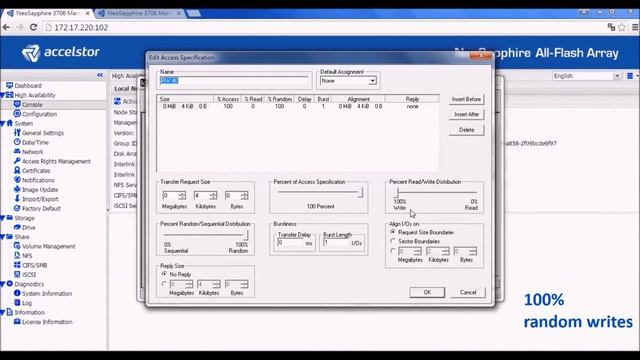
Task: Open General Settings icon
Action: [17, 133]
